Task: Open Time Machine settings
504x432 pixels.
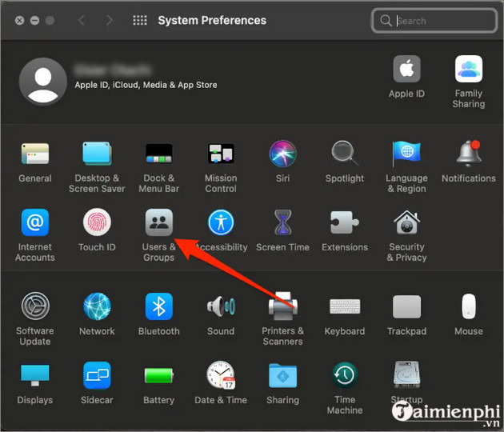Action: 345,375
